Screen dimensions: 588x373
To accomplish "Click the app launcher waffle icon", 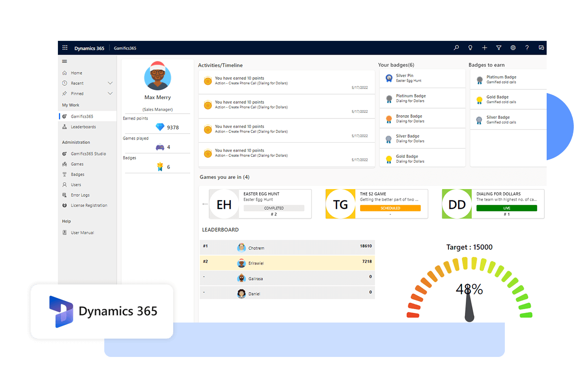I will click(x=65, y=48).
